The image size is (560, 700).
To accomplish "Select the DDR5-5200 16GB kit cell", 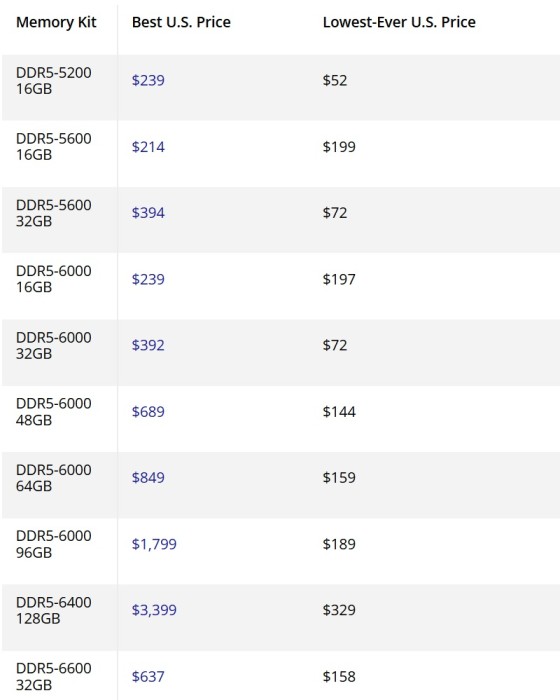I will pos(60,88).
